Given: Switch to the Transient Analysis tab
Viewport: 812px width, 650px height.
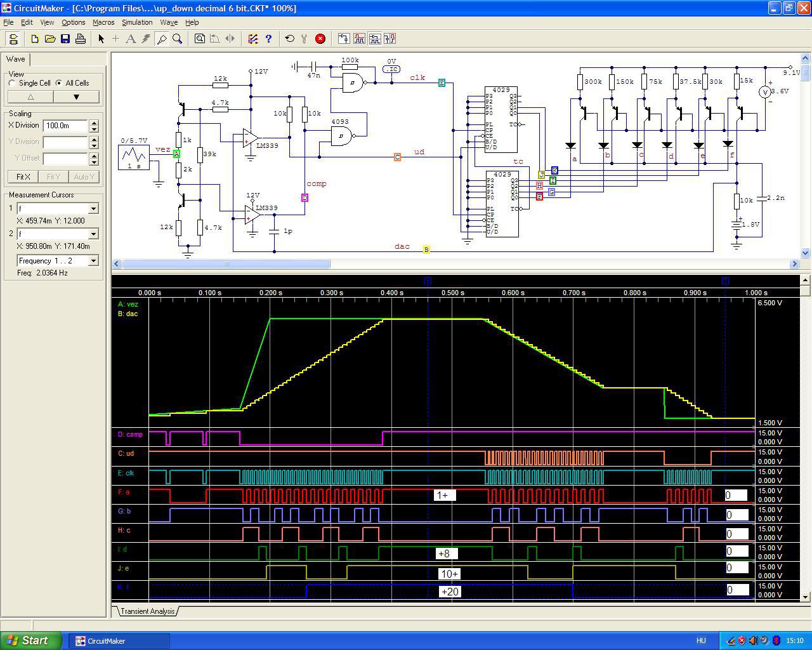Looking at the screenshot, I should pyautogui.click(x=147, y=611).
